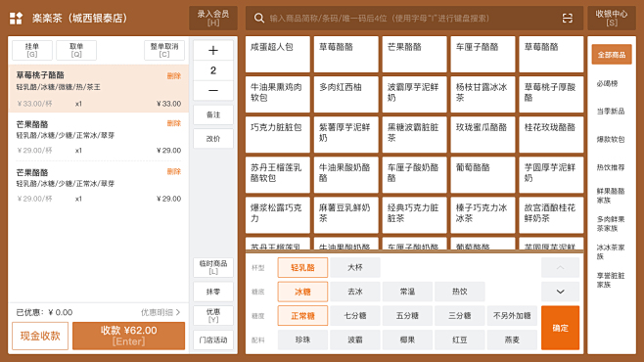The height and width of the screenshot is (362, 644).
Task: Increase quantity with the plus button
Action: click(x=213, y=51)
